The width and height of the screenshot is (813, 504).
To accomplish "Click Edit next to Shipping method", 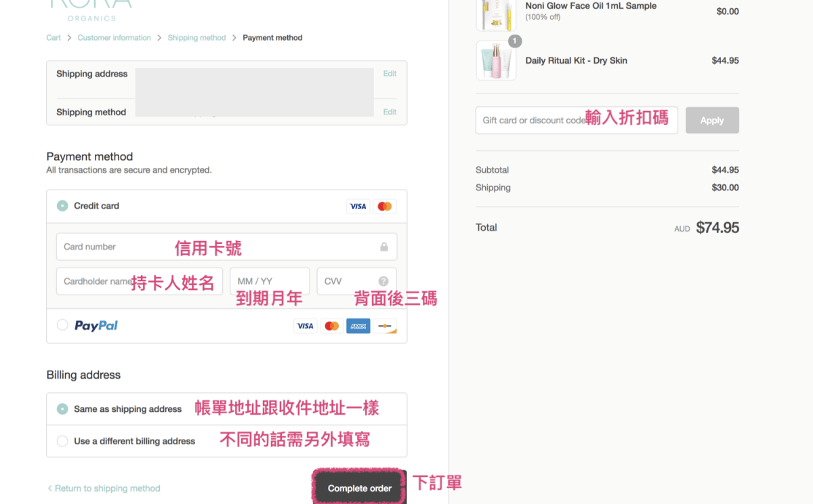I will [x=390, y=112].
